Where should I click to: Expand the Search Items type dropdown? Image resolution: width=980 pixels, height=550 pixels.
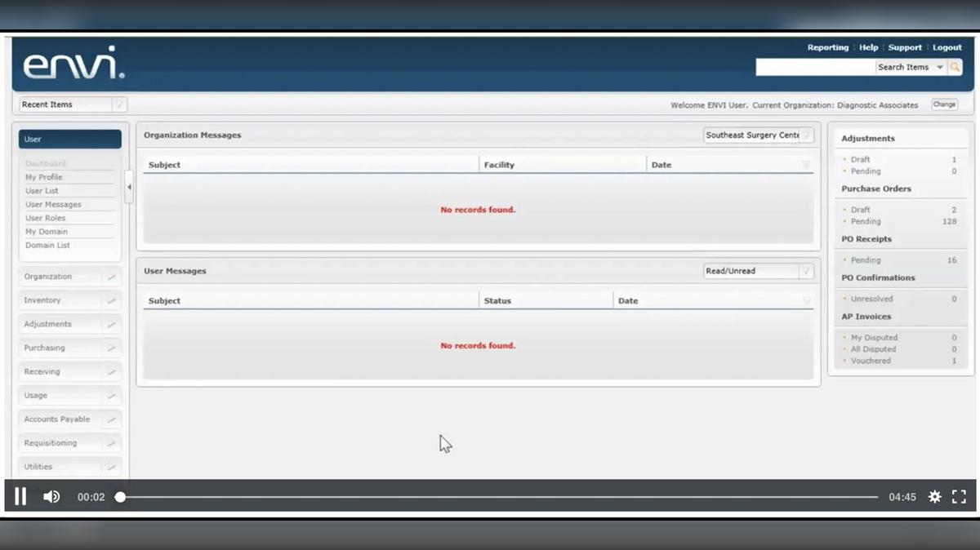coord(939,67)
